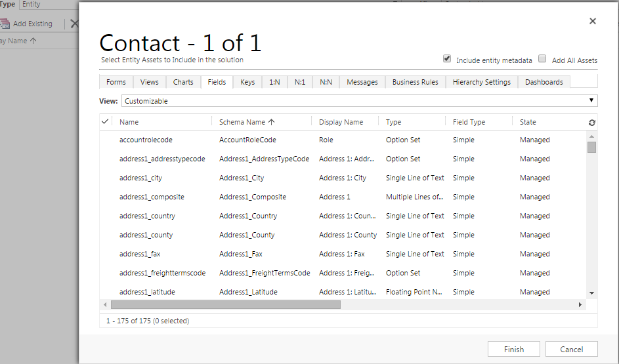The image size is (619, 364).
Task: Uncheck Include entity metadata checkbox
Action: (x=447, y=58)
